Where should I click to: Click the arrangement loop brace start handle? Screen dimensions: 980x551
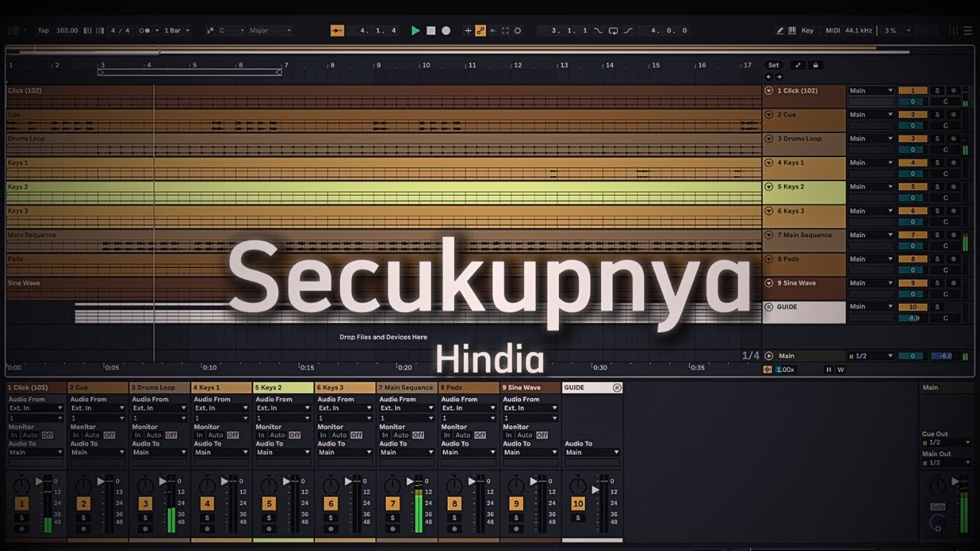click(100, 73)
